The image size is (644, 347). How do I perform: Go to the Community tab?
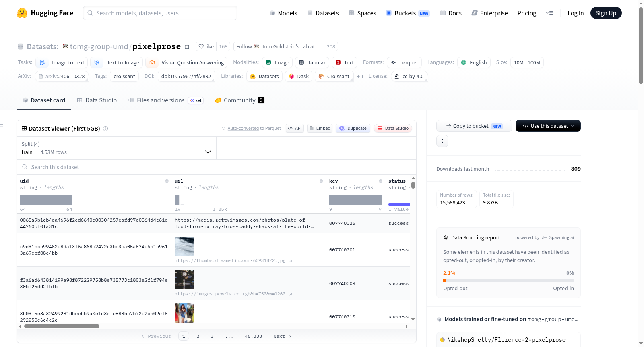pyautogui.click(x=239, y=100)
